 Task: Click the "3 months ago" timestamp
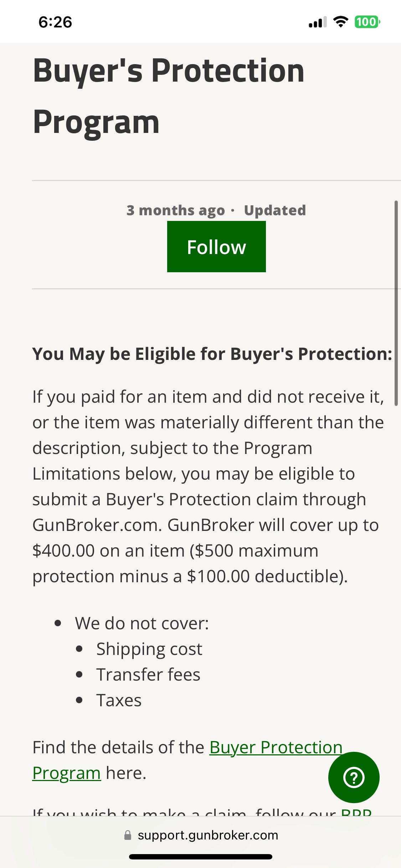pos(176,210)
